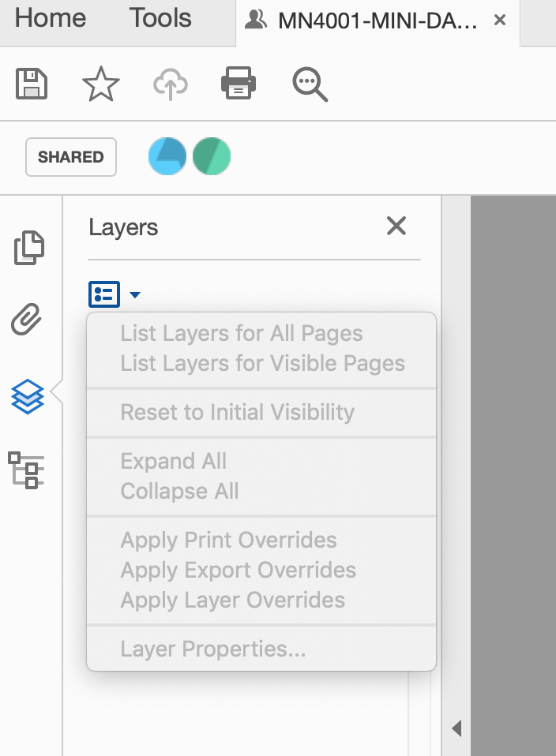Choose Collapse All from the menu

[x=178, y=491]
